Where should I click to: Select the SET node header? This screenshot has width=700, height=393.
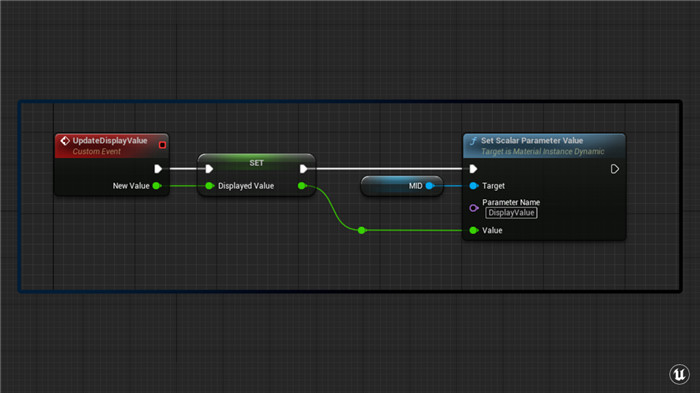[x=256, y=163]
